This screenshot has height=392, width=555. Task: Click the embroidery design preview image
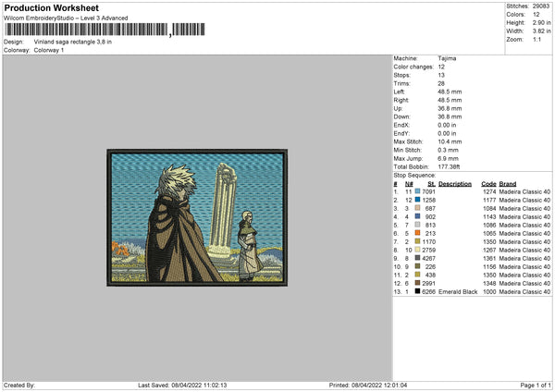point(197,217)
